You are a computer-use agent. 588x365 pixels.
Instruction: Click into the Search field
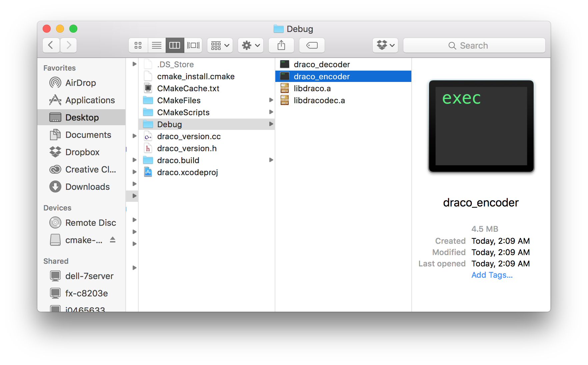tap(474, 46)
